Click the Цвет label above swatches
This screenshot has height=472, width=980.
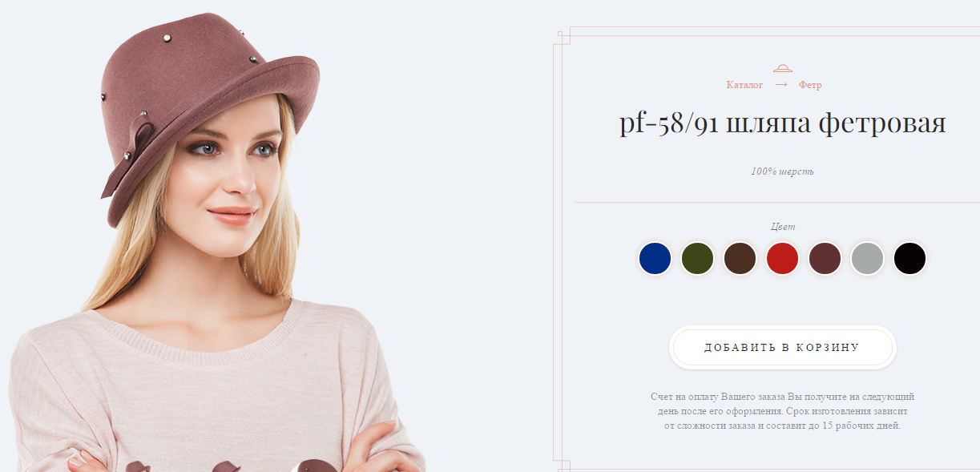coord(783,227)
